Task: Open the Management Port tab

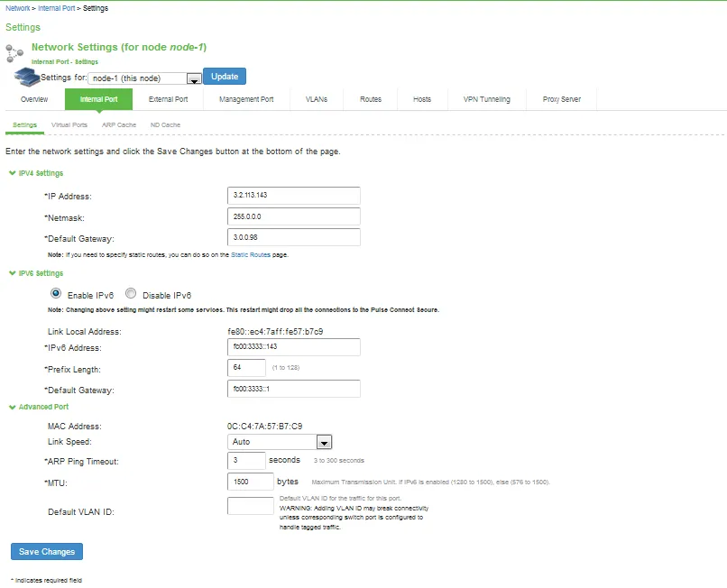Action: (x=246, y=99)
